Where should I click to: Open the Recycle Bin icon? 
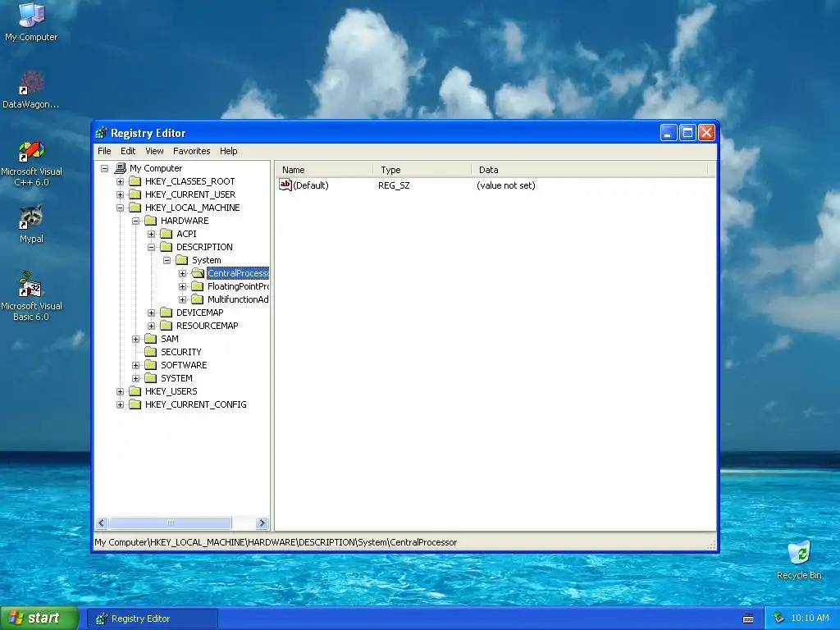[799, 559]
